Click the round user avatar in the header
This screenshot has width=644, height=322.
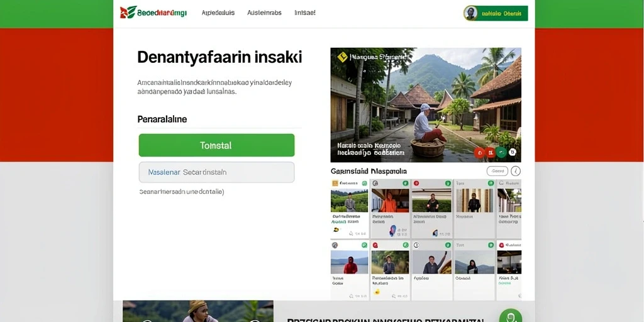click(x=470, y=13)
